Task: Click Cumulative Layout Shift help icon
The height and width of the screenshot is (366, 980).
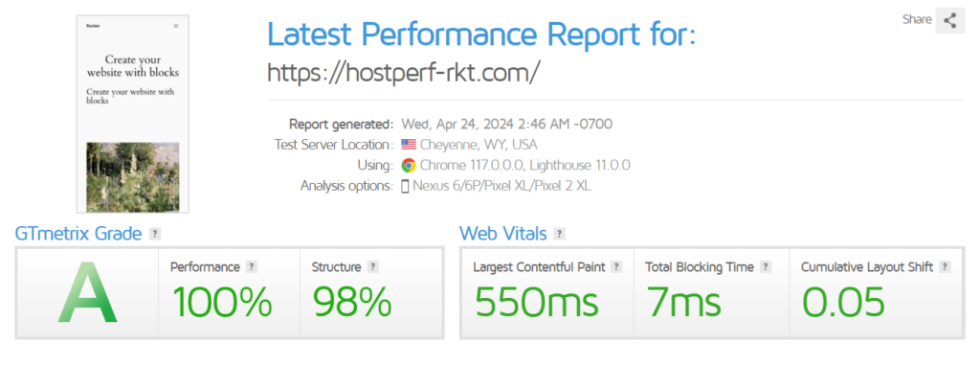Action: (945, 267)
